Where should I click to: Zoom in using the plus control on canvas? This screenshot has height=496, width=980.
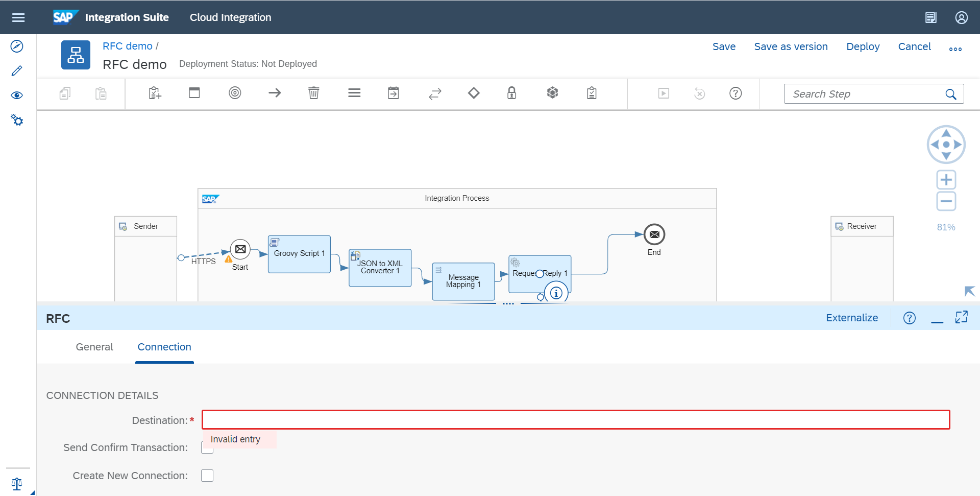(x=946, y=179)
